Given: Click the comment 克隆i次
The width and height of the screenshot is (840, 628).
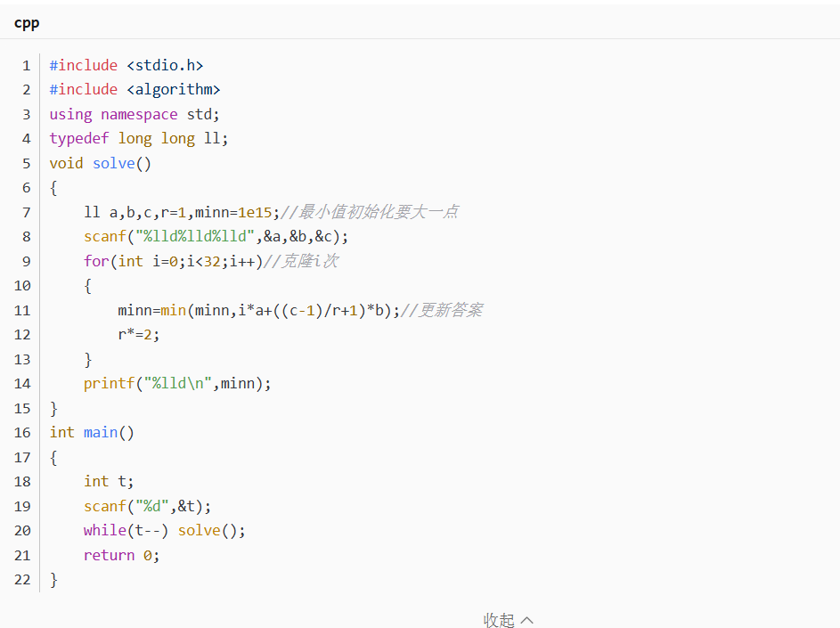Looking at the screenshot, I should 301,261.
